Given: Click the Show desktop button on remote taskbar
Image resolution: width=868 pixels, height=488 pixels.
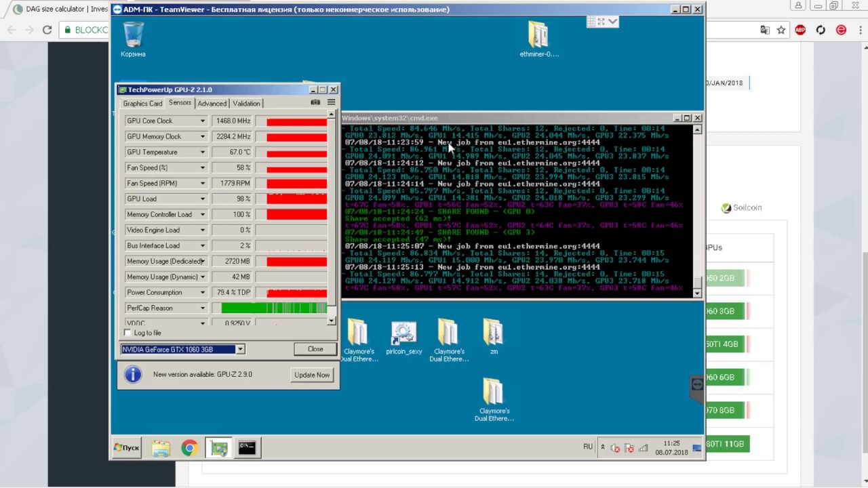Looking at the screenshot, I should pos(697,448).
